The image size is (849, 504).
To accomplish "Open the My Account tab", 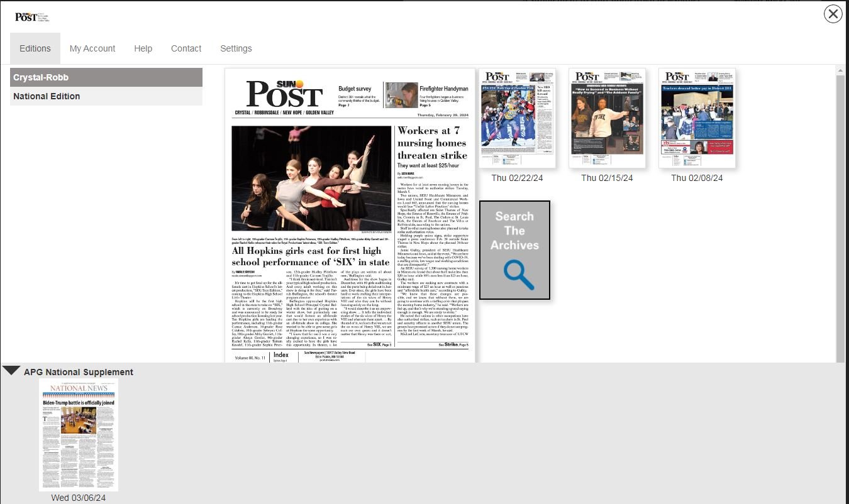I will (92, 48).
